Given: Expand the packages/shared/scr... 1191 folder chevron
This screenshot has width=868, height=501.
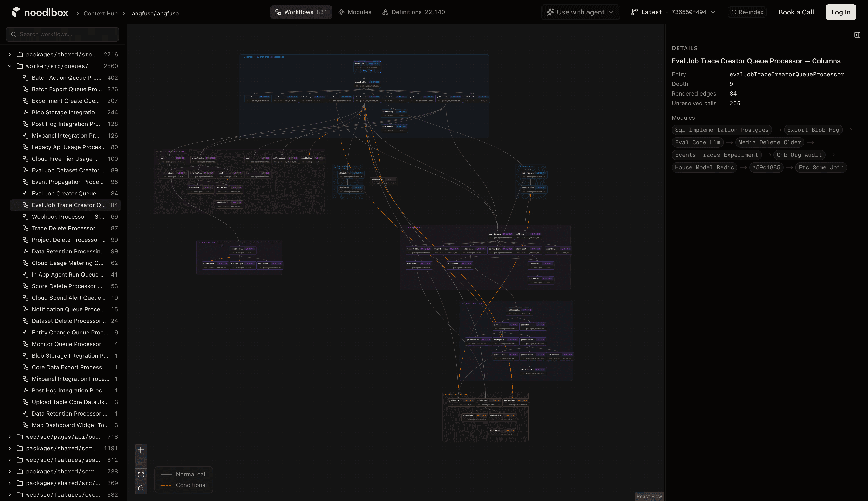Looking at the screenshot, I should tap(10, 448).
